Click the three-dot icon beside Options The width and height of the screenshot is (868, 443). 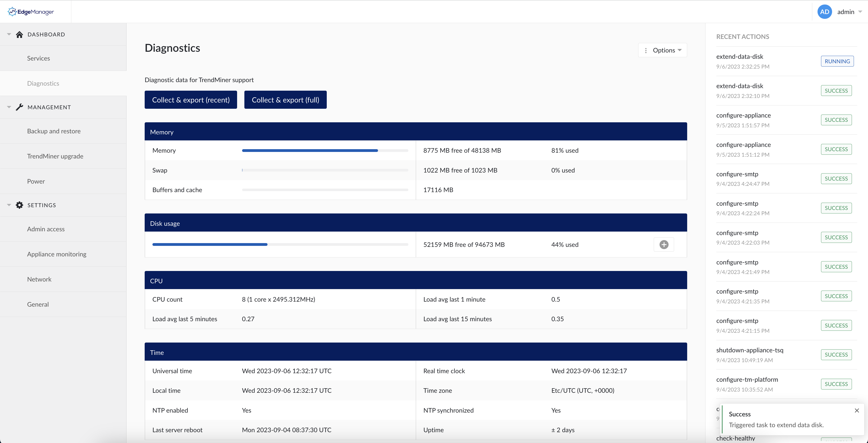pos(646,50)
